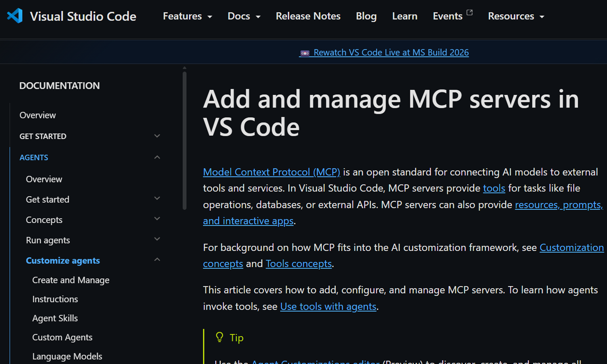
Task: Click the Visual Studio Code logo icon
Action: [x=15, y=16]
